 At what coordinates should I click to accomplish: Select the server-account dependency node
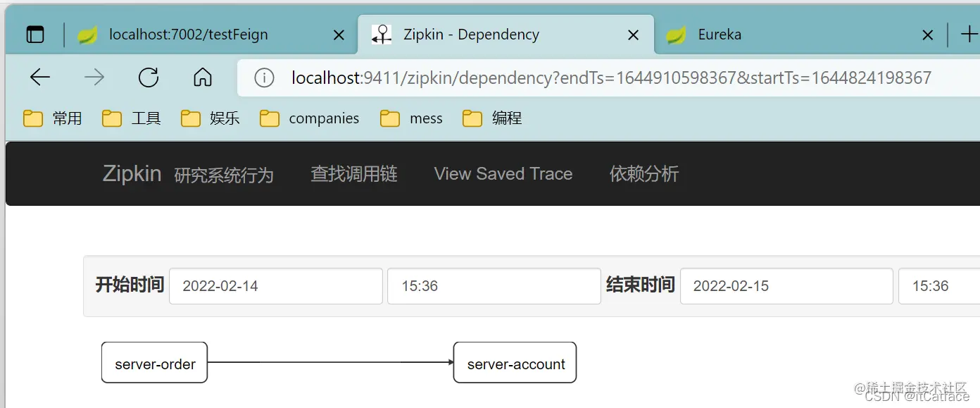pos(515,363)
